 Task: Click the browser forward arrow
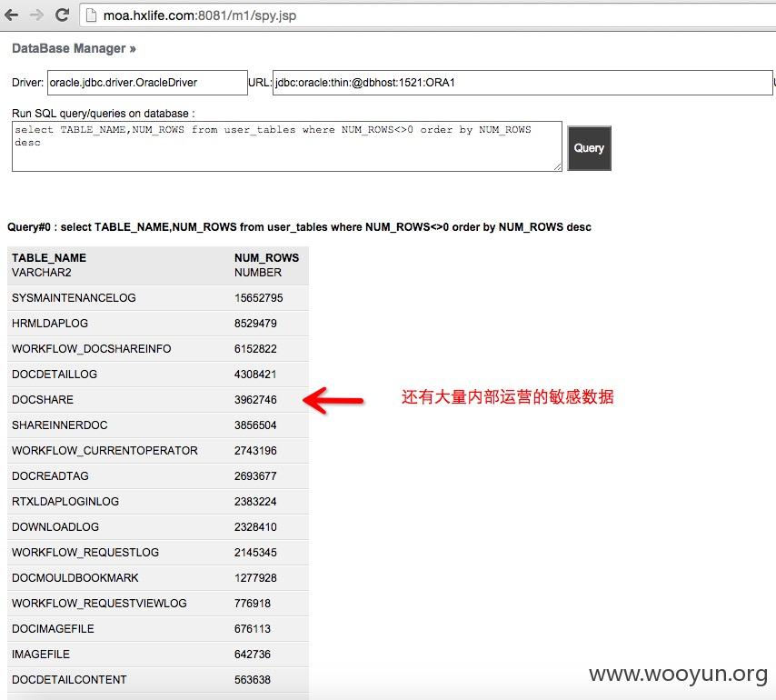point(36,15)
